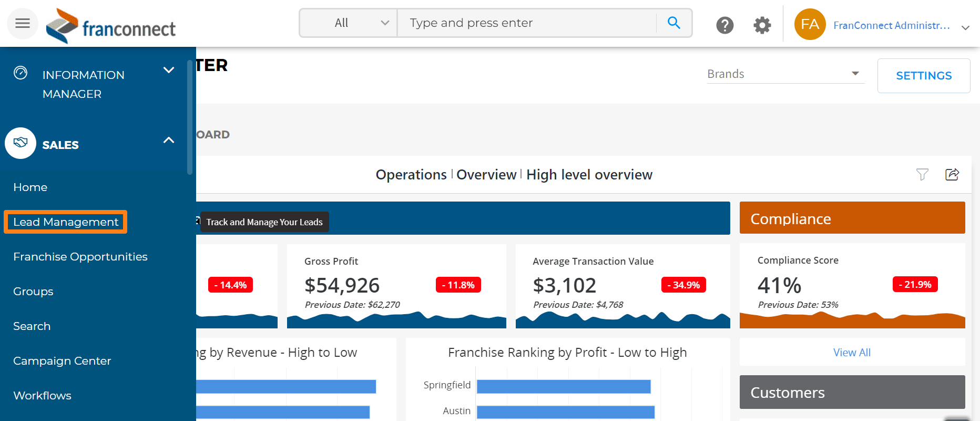Click the search magnifier icon

[x=673, y=23]
